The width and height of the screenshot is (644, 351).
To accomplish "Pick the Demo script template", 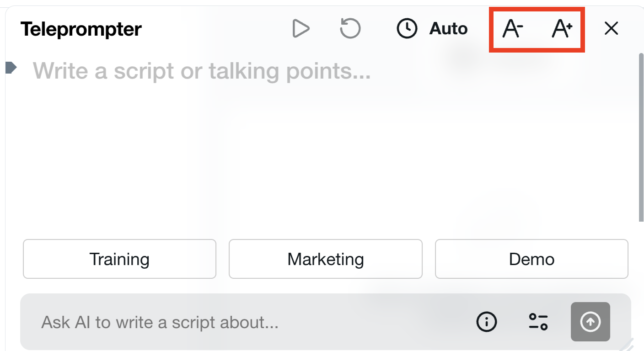I will [531, 259].
